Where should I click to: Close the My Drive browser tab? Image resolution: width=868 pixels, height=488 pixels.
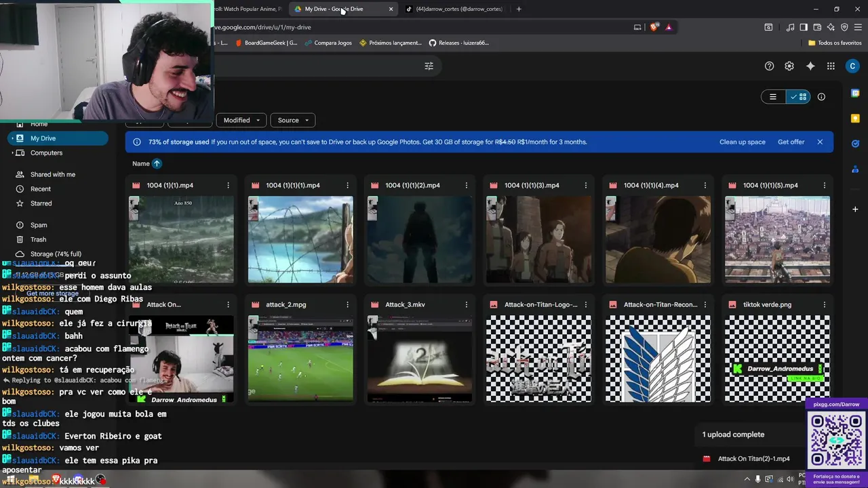391,9
